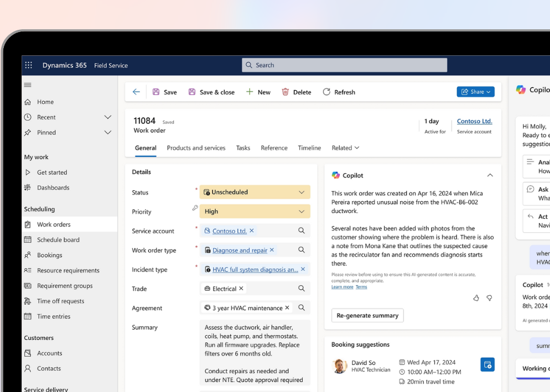Click the Search box
Viewport: 550px width, 392px height.
pos(345,65)
